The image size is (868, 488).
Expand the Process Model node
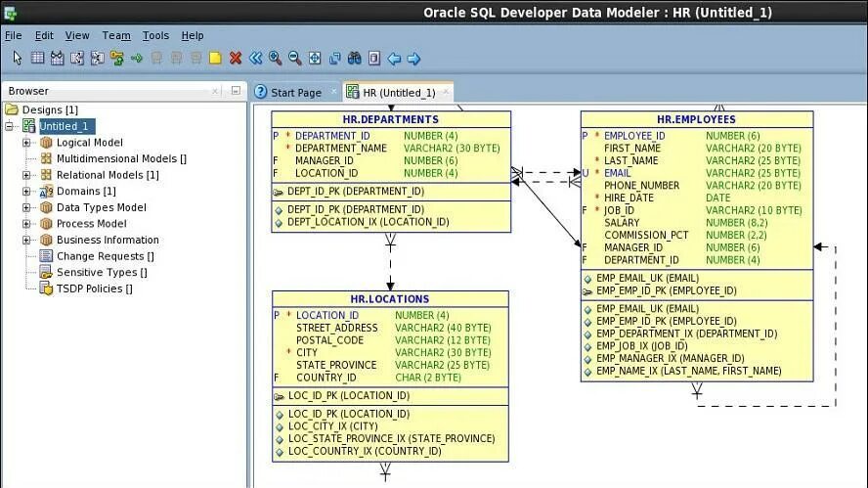tap(26, 224)
